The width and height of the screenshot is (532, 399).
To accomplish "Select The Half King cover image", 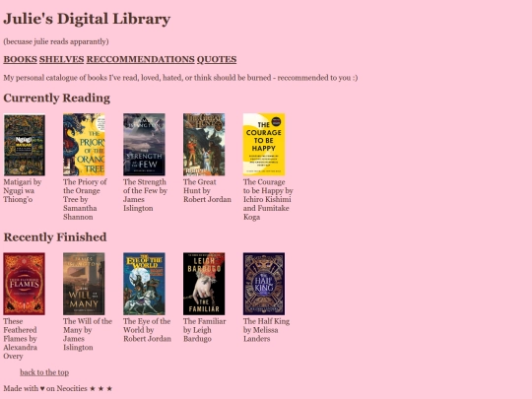I will coord(264,284).
